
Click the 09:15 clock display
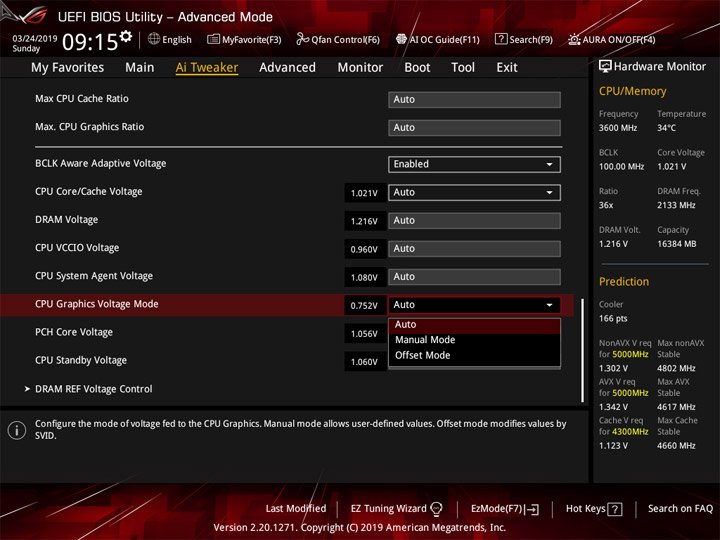pos(90,42)
